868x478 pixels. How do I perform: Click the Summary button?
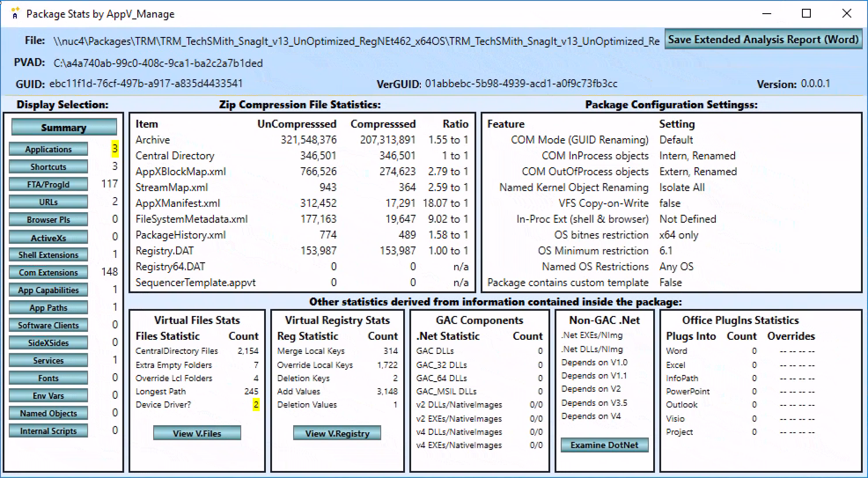[64, 128]
